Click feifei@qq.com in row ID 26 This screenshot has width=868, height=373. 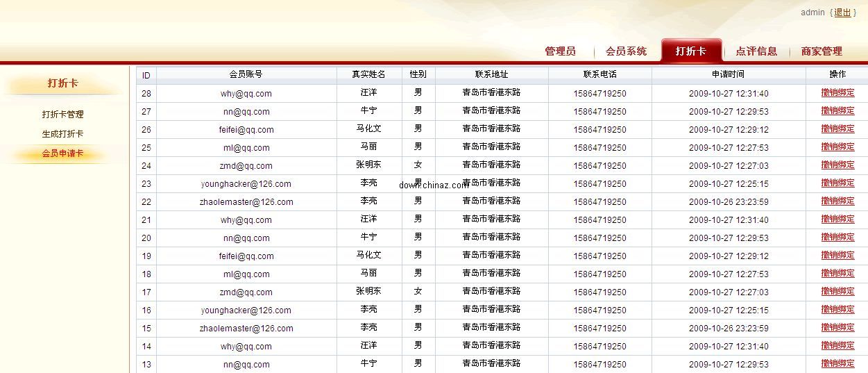[x=246, y=130]
